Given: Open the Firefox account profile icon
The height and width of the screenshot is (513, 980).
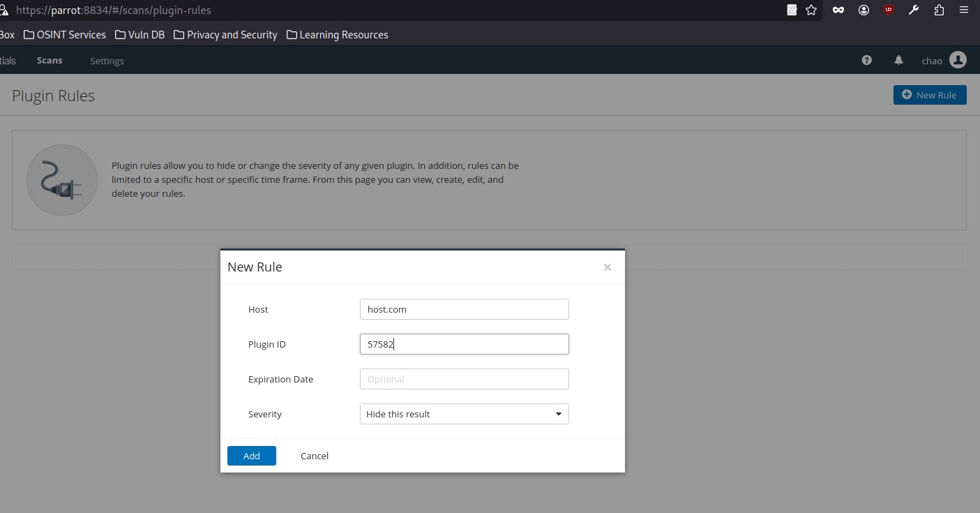Looking at the screenshot, I should click(864, 10).
